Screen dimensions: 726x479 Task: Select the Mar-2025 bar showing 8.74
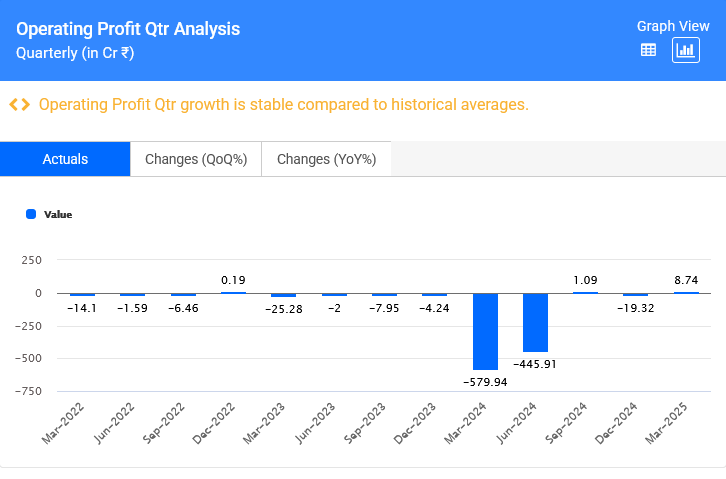click(686, 292)
